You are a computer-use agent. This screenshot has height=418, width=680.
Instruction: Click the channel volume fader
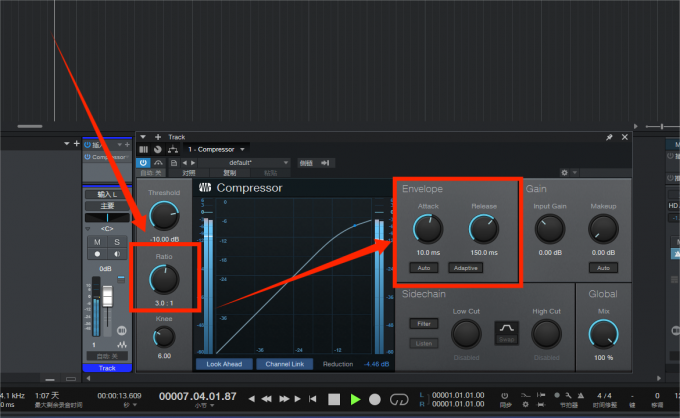107,296
